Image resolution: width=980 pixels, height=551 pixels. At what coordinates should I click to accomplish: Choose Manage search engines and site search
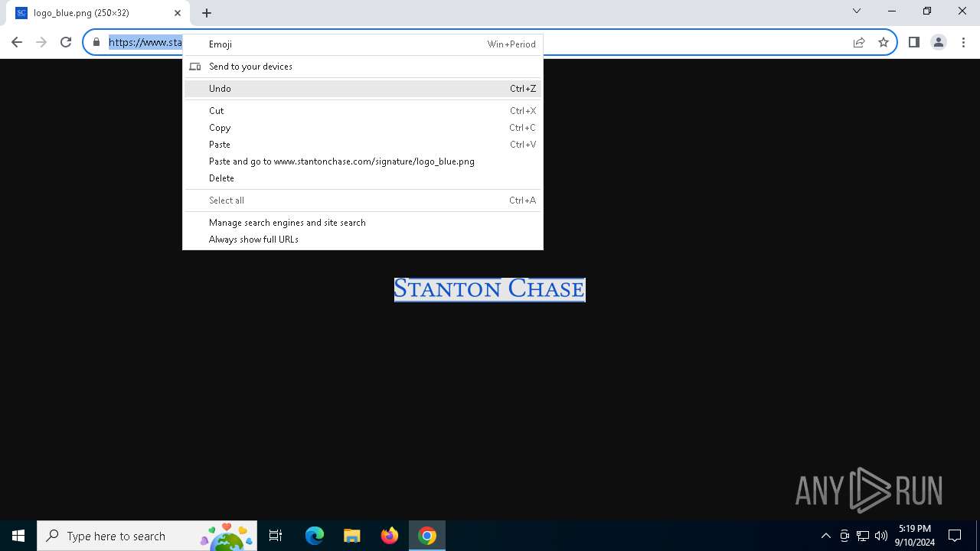point(363,223)
